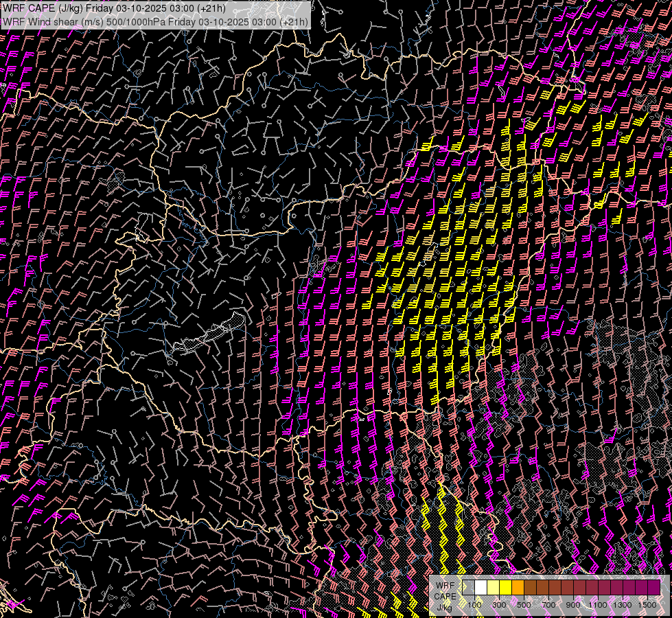
Task: Click the 1100 legend tick label
Action: [x=598, y=604]
